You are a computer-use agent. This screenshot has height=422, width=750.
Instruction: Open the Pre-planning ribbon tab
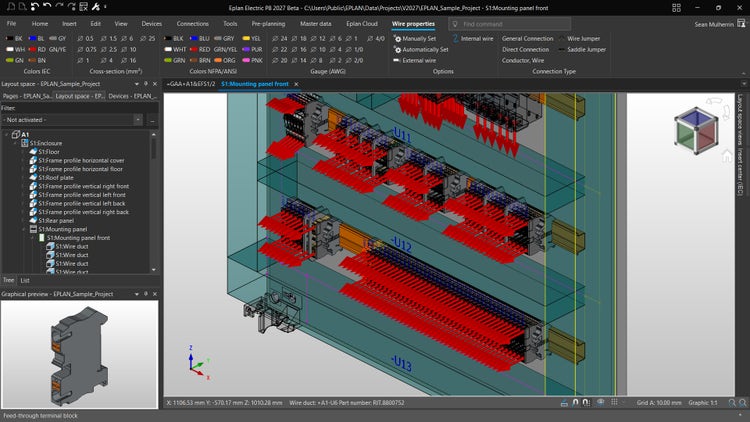(268, 23)
